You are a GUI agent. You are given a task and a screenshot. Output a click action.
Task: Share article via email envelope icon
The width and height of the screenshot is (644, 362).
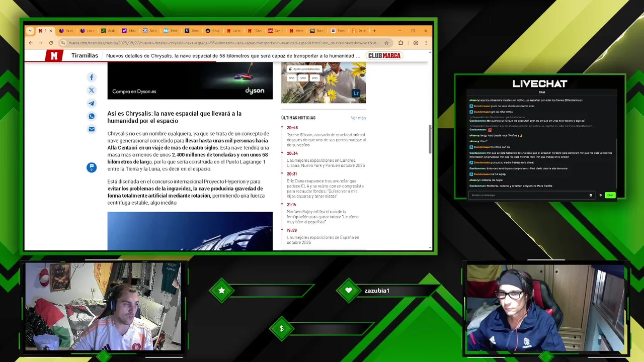coord(92,129)
